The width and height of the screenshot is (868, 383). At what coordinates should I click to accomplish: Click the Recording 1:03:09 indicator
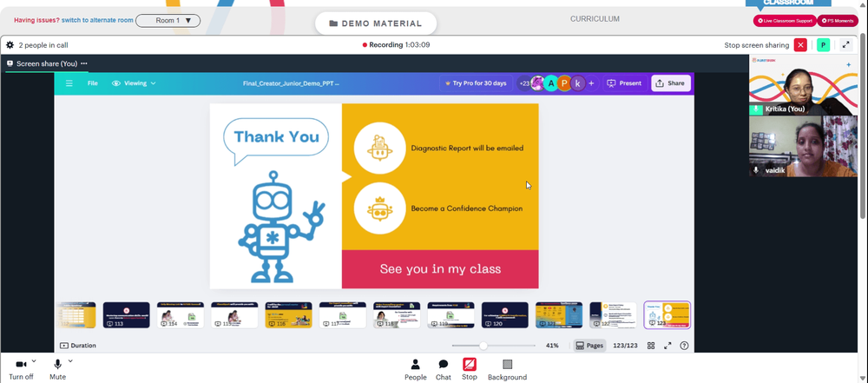click(x=397, y=45)
